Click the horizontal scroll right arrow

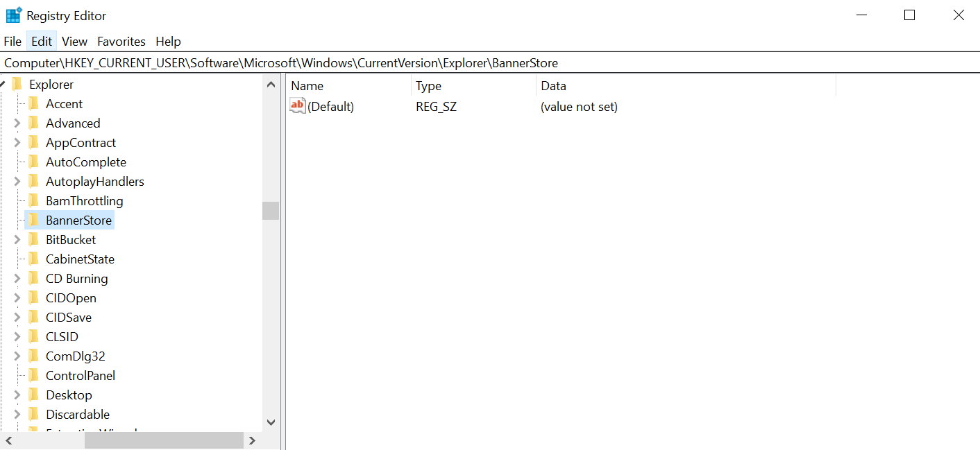252,440
